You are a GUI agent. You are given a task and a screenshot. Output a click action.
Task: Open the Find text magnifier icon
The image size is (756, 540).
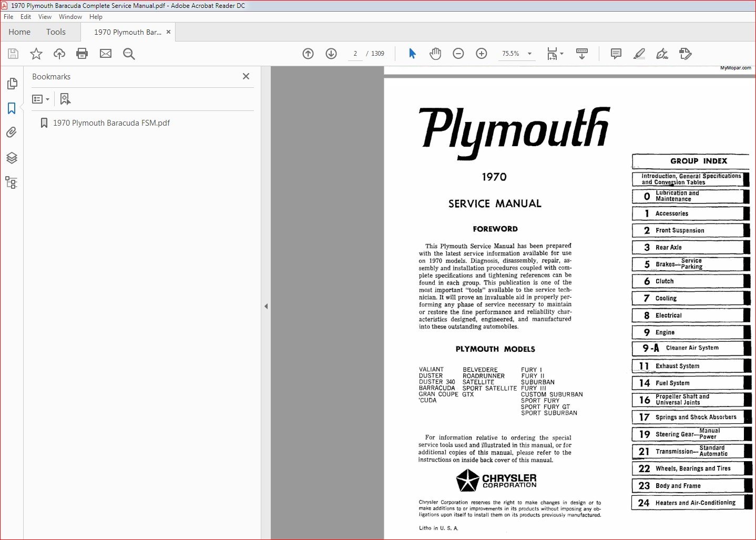[x=129, y=54]
